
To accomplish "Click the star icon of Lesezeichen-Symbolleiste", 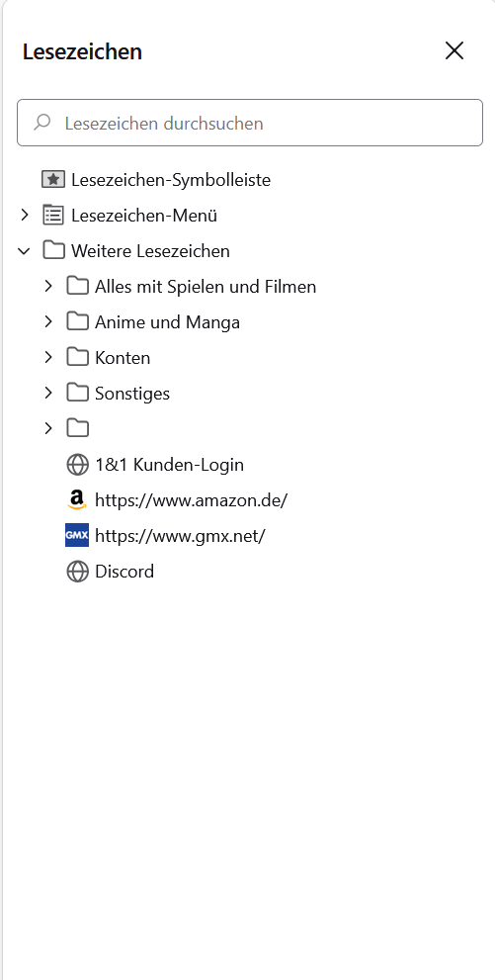I will [x=53, y=180].
